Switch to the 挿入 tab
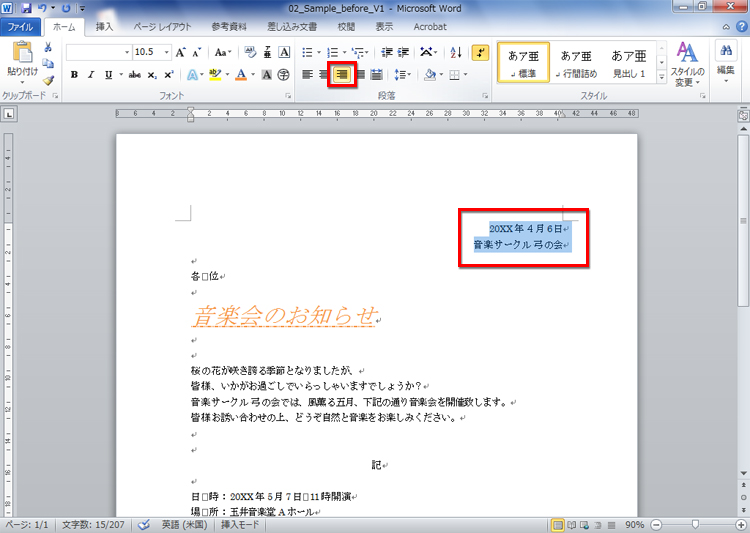 coord(104,27)
